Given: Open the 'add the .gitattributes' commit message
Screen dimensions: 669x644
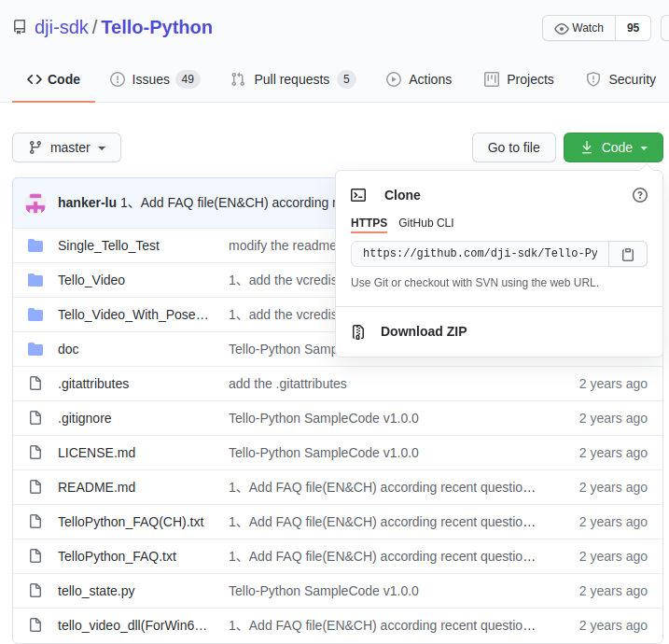Looking at the screenshot, I should click(287, 385).
